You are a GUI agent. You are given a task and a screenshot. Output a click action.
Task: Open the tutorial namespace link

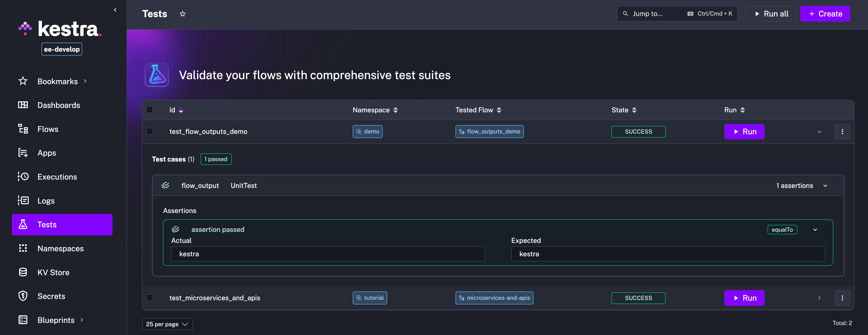[x=370, y=298]
